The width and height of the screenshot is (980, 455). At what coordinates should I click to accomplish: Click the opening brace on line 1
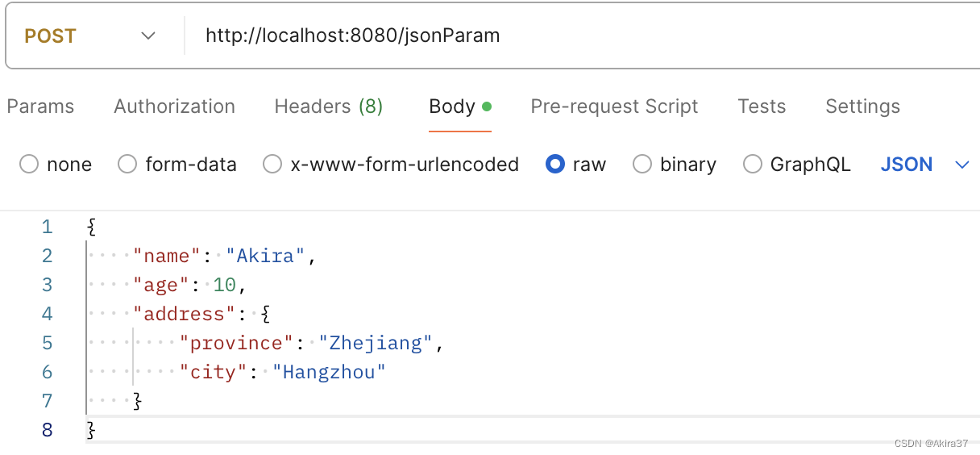pyautogui.click(x=91, y=227)
